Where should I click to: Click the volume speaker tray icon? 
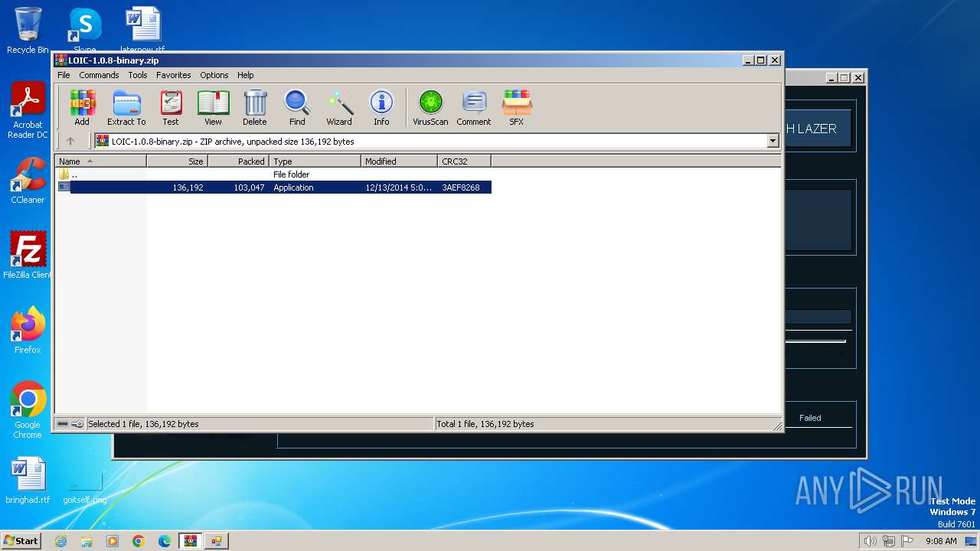pyautogui.click(x=870, y=541)
